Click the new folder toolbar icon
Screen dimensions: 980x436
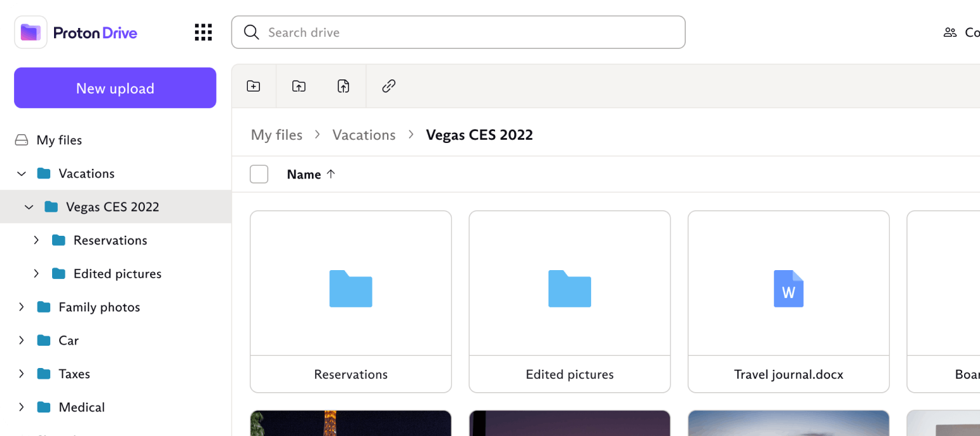254,86
